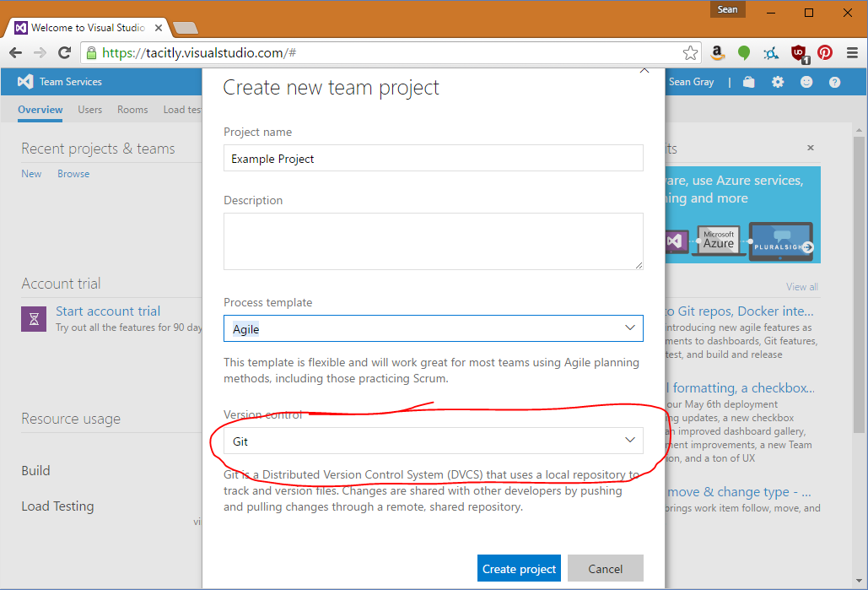Screen dimensions: 868x590
Task: Switch to the Rooms tab
Action: (x=132, y=110)
